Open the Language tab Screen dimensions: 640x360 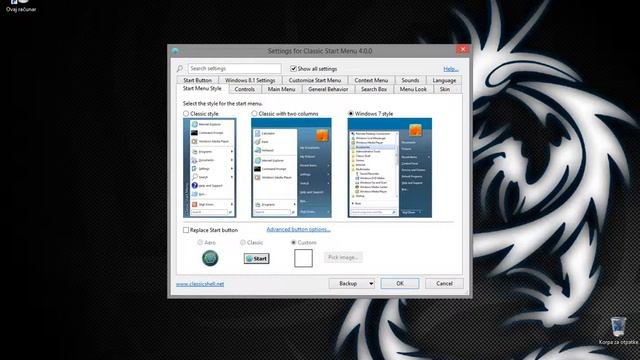pyautogui.click(x=444, y=80)
